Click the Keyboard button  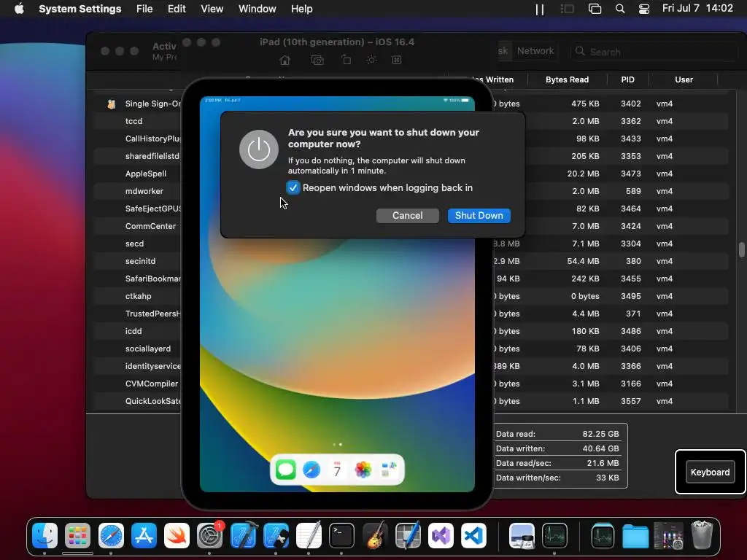710,472
